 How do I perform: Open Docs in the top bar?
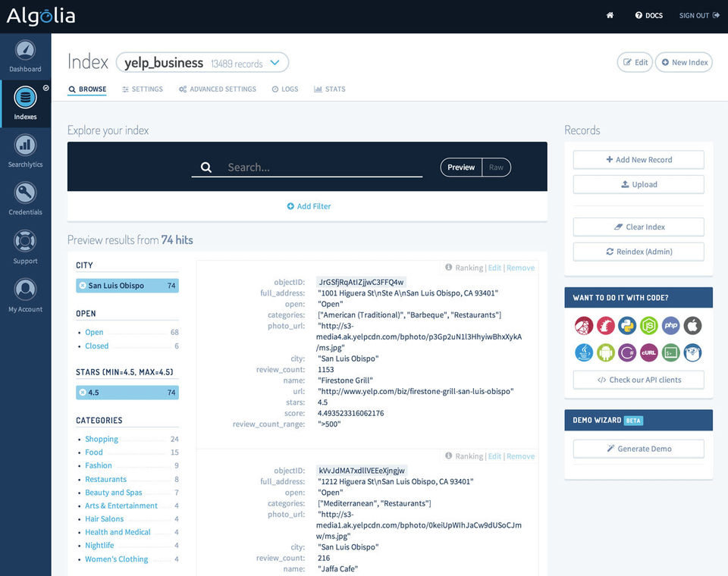[x=649, y=15]
